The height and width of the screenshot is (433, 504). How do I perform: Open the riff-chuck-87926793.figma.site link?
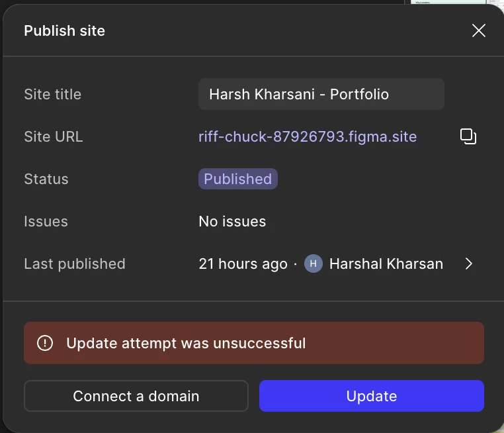click(x=308, y=137)
